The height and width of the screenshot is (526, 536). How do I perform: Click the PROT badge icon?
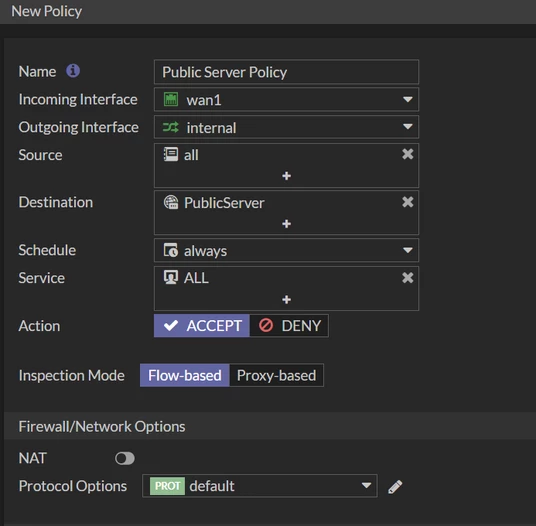pyautogui.click(x=168, y=486)
